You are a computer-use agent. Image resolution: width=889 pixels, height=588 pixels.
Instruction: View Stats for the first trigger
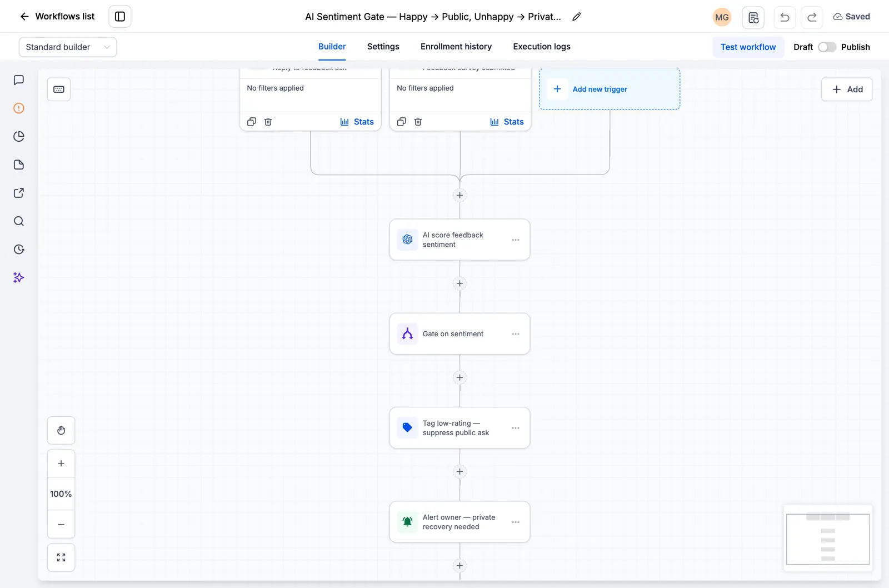pyautogui.click(x=357, y=122)
